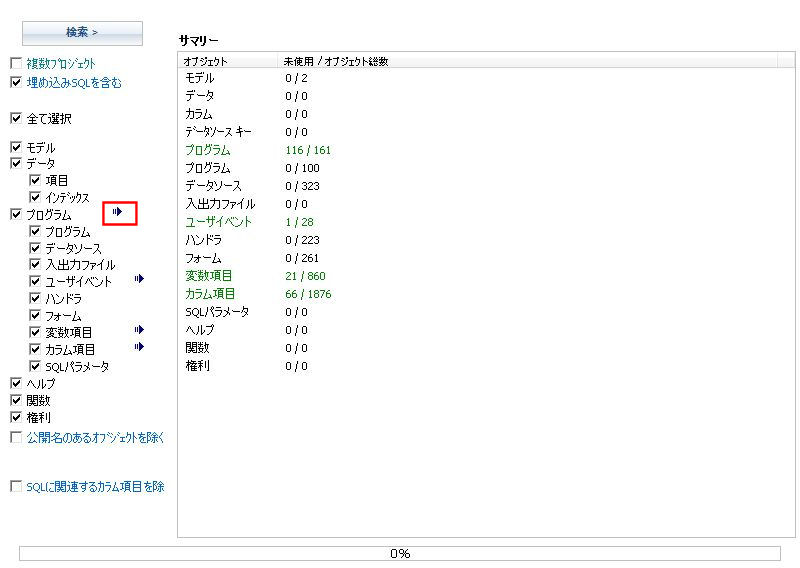Uncheck the インデックス checkbox under データ
Viewport: 800px width, 568px height.
pos(35,197)
